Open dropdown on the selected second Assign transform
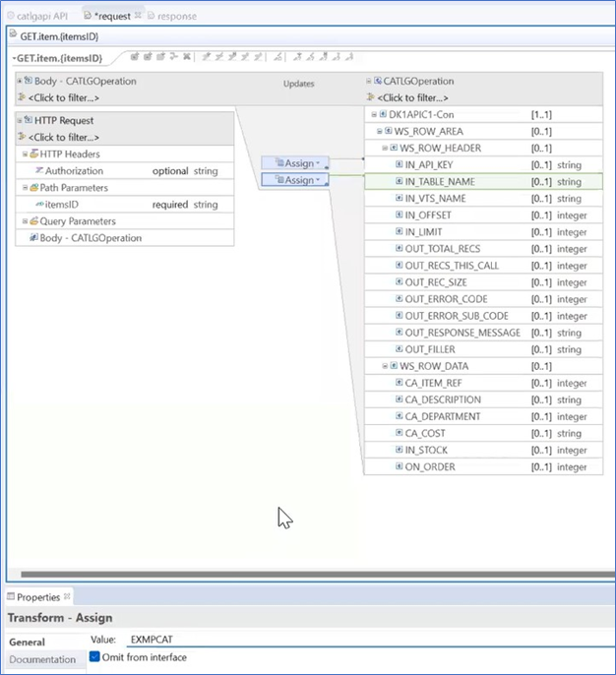The image size is (616, 675). (318, 180)
